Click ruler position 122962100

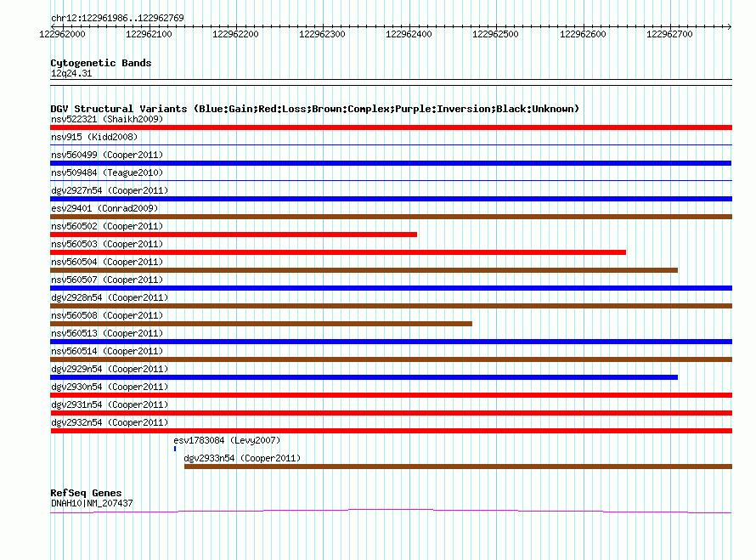point(149,34)
